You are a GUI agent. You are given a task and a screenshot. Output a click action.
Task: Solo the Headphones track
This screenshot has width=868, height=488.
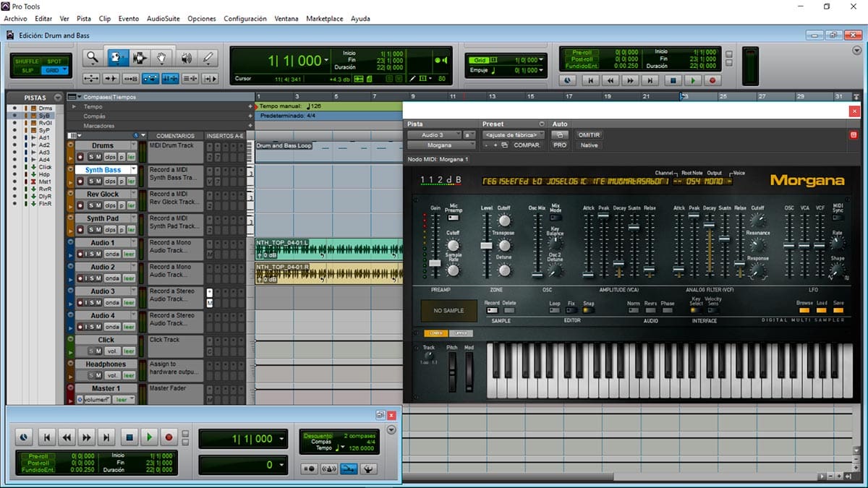pos(90,375)
